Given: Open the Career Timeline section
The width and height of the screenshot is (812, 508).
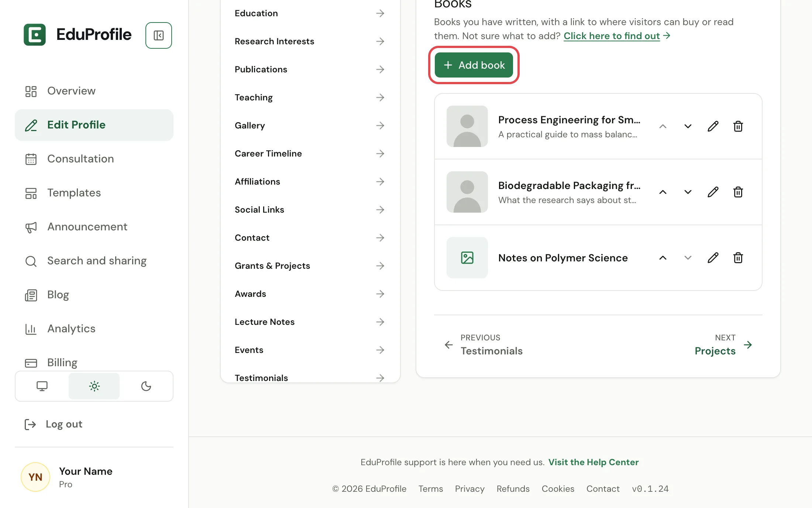Looking at the screenshot, I should point(310,154).
